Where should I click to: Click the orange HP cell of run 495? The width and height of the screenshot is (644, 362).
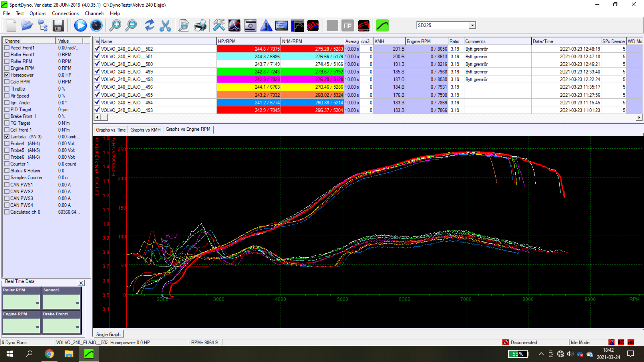pyautogui.click(x=249, y=95)
